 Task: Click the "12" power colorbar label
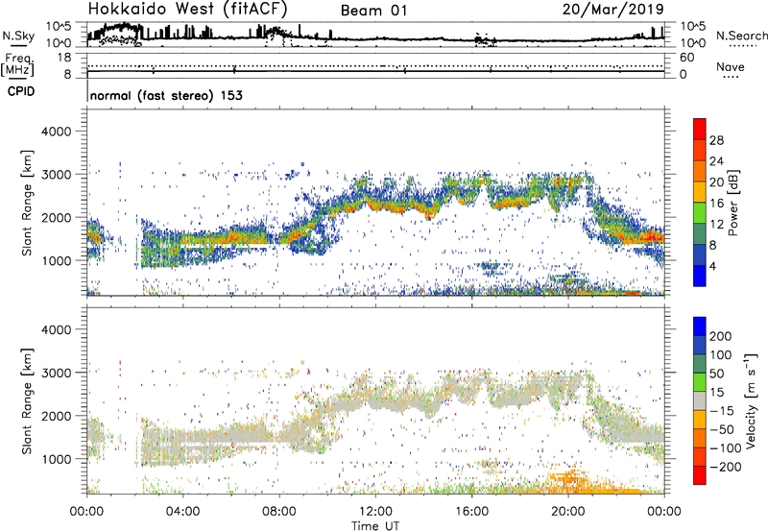pos(716,225)
